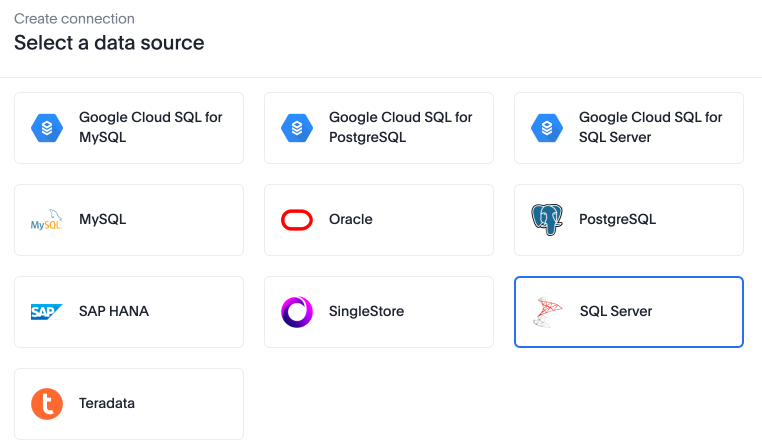
Task: Select MySQL as the data source
Action: coord(129,220)
